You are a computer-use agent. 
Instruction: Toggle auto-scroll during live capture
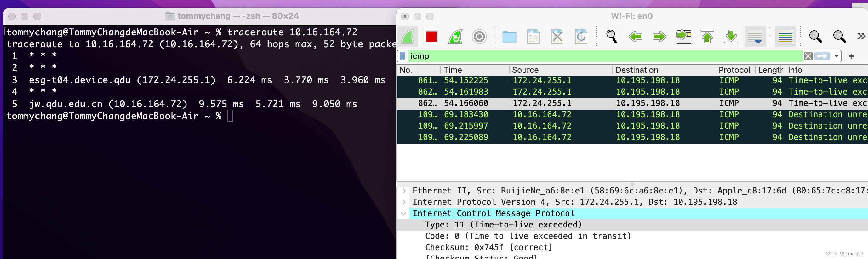(x=755, y=37)
